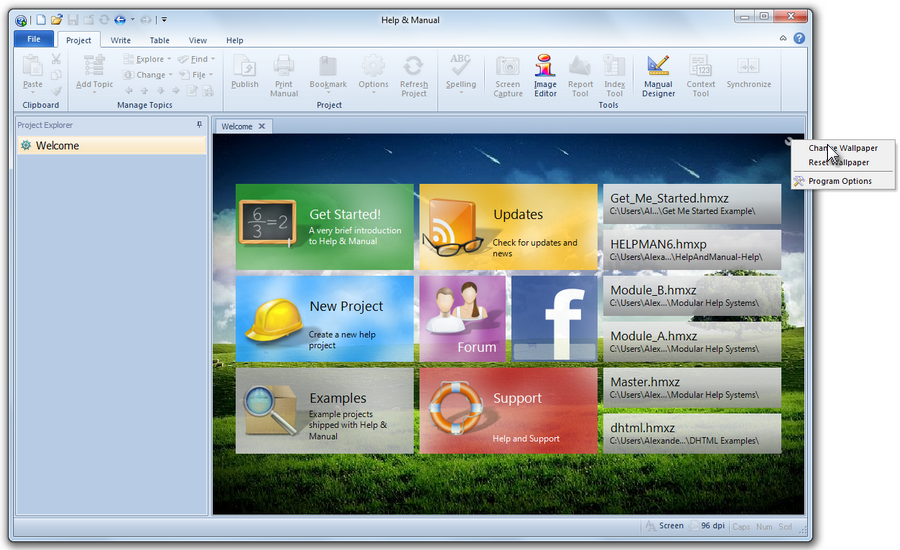The image size is (900, 550).
Task: Click the Forum tile
Action: (462, 319)
